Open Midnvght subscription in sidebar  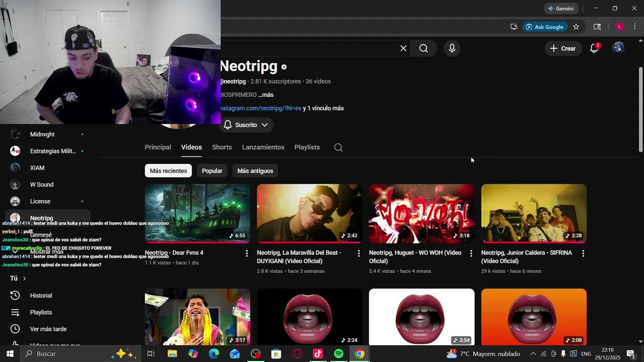(x=48, y=134)
